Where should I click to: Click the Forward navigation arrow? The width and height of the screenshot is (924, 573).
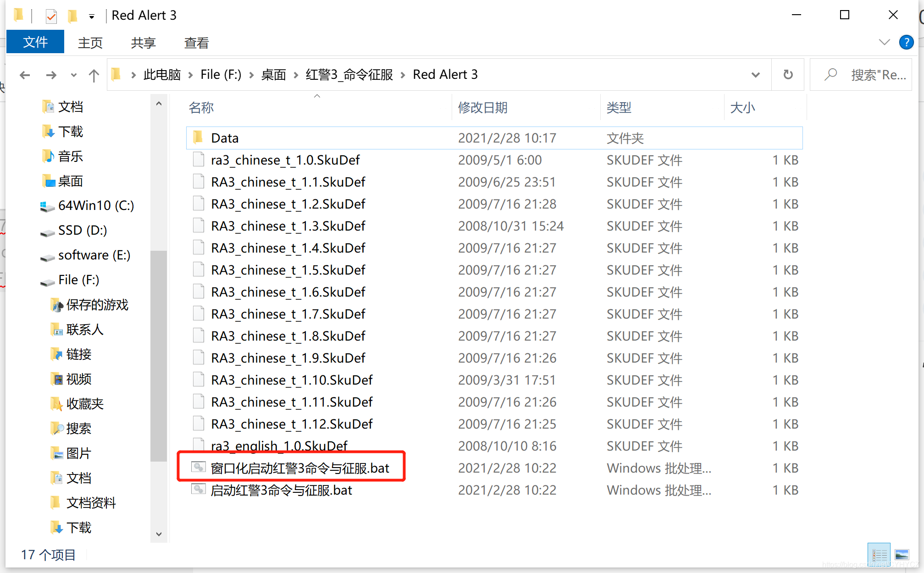[x=51, y=75]
